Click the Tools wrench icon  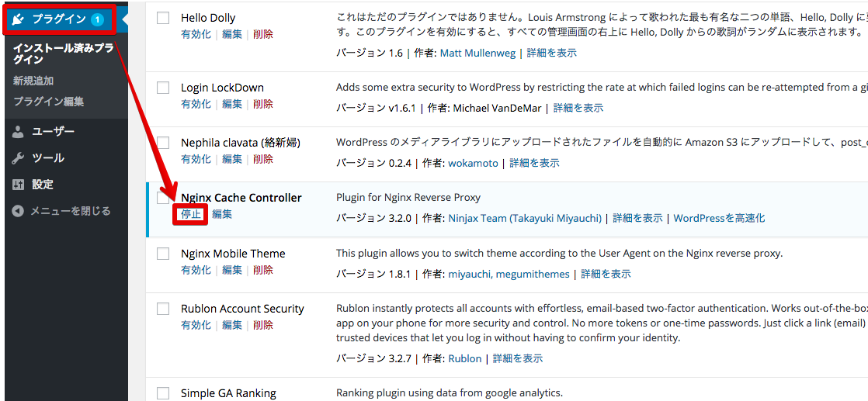tap(19, 158)
